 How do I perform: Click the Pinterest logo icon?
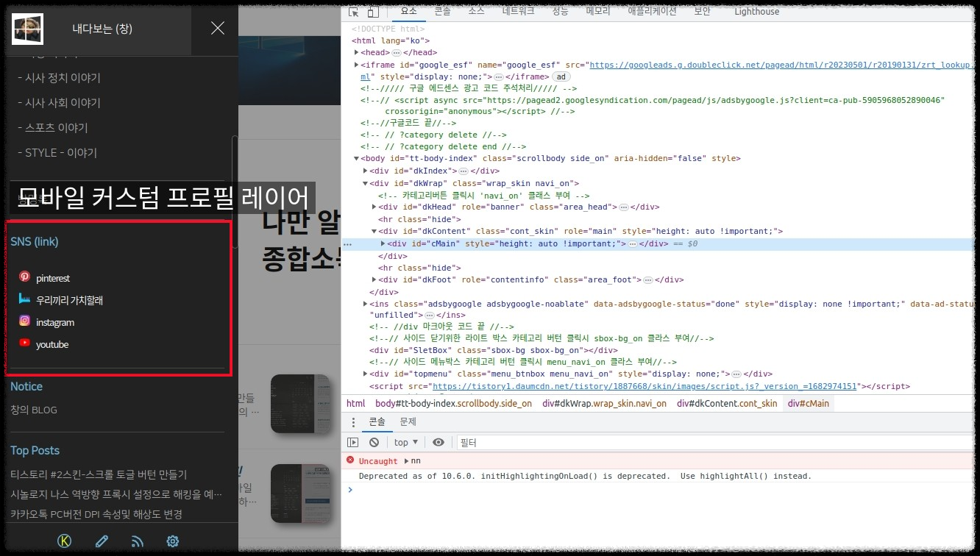click(x=24, y=277)
